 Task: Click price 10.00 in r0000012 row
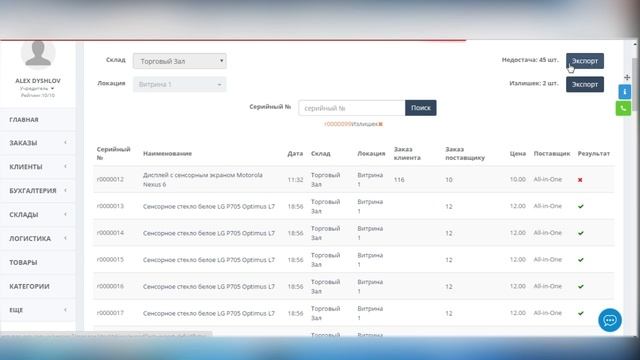[518, 179]
